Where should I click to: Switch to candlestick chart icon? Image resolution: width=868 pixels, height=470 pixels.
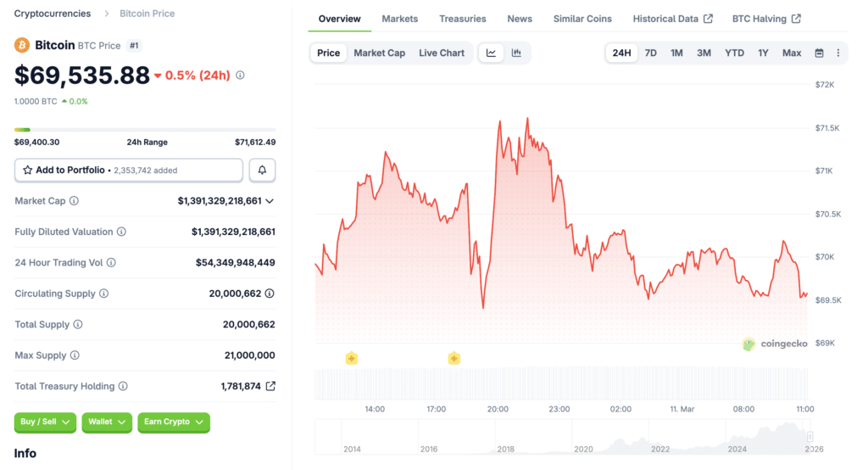coord(516,53)
